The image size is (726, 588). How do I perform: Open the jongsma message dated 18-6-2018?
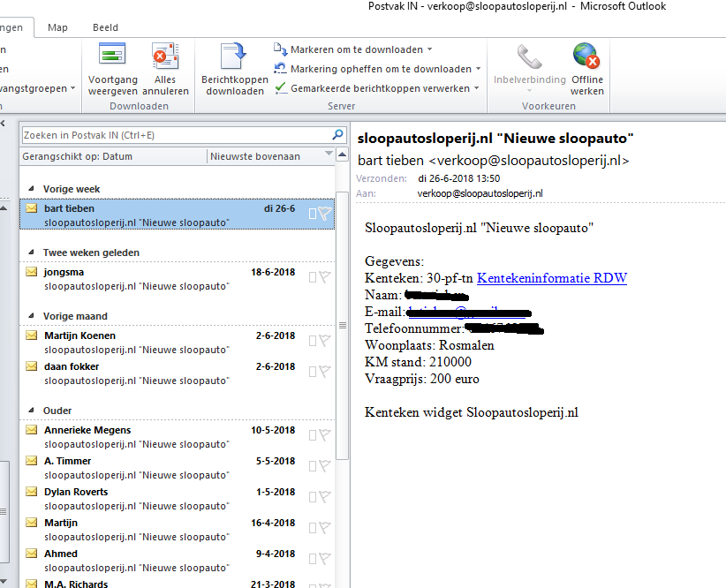(x=177, y=279)
